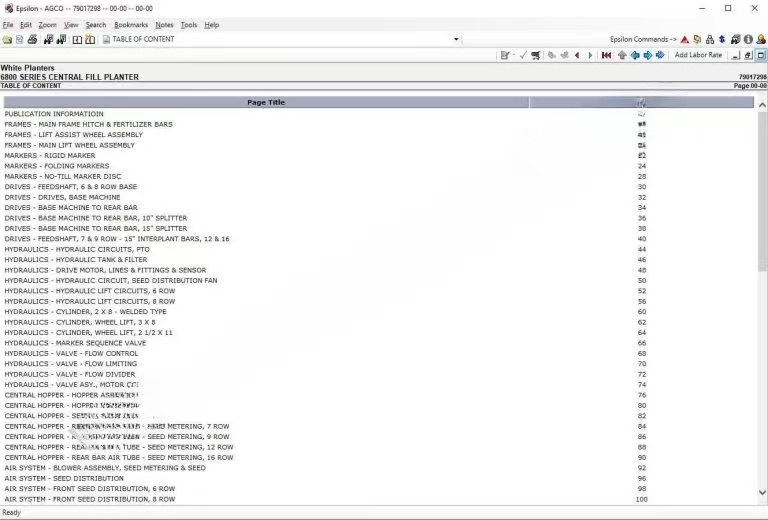Click the gray right triangle next icon
Screen dimensions: 768x520
point(590,55)
